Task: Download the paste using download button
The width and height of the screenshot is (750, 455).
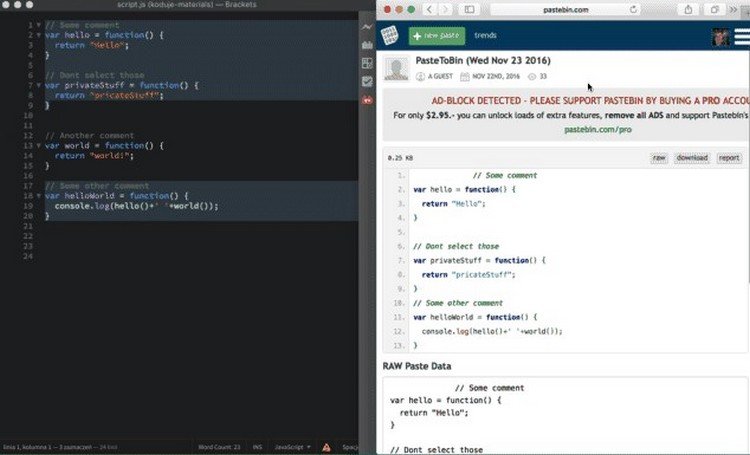Action: [x=691, y=158]
